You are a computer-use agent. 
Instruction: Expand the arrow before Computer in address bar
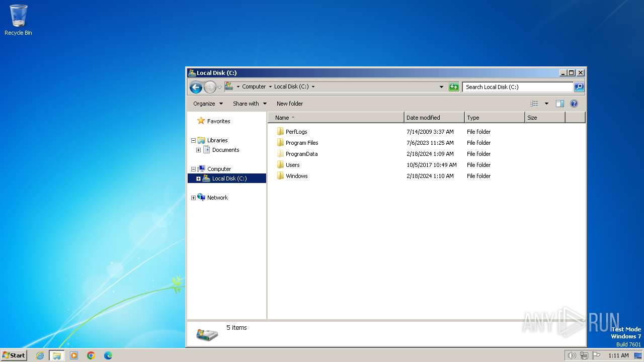238,86
